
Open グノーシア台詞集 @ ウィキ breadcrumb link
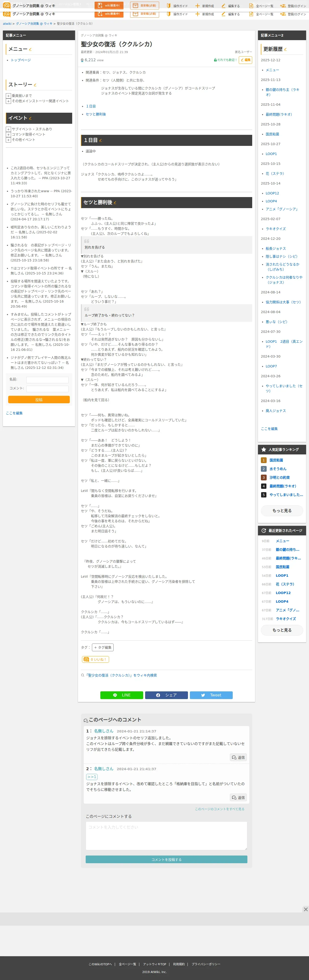[34, 24]
